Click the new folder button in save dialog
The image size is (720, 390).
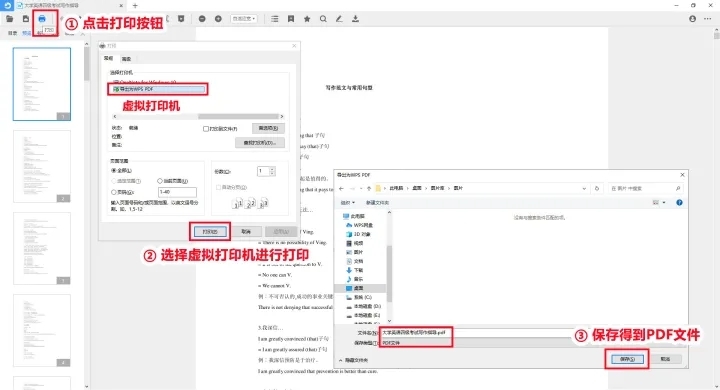(377, 203)
